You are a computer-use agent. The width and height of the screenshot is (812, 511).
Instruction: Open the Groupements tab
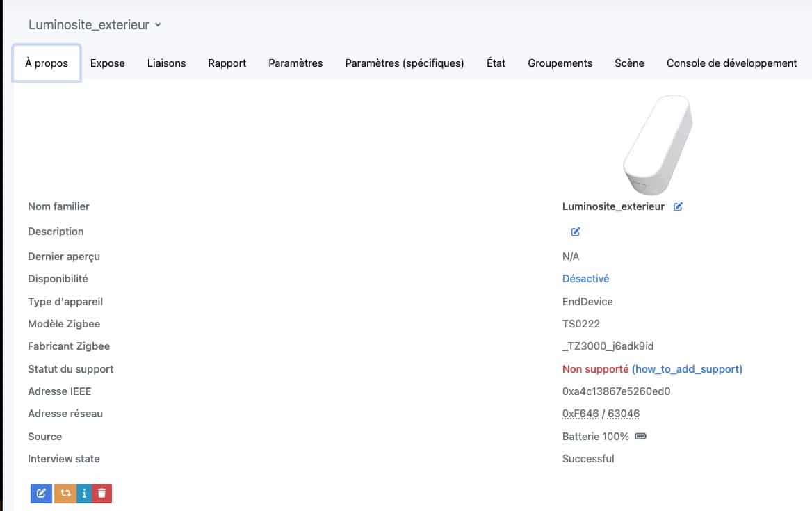tap(560, 63)
